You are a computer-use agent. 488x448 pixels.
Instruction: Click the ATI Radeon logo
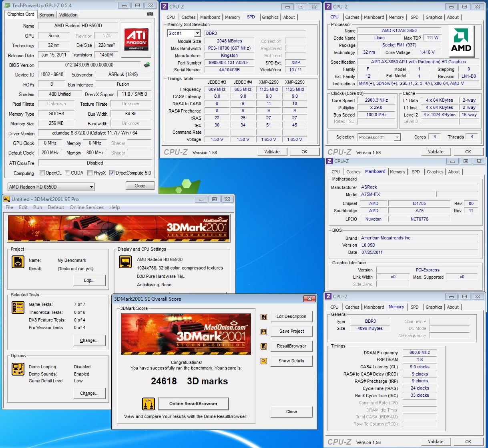click(x=136, y=40)
